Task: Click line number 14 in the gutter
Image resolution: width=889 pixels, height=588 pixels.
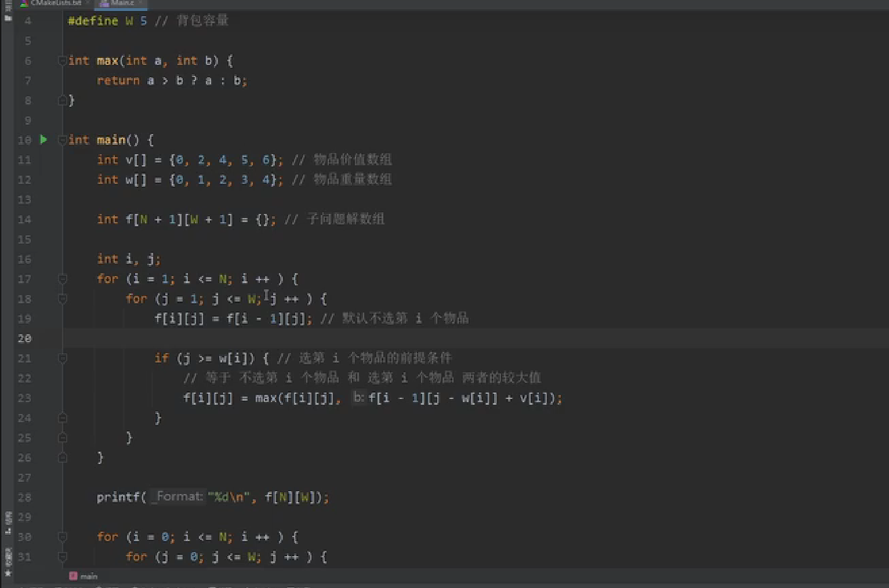Action: click(24, 219)
